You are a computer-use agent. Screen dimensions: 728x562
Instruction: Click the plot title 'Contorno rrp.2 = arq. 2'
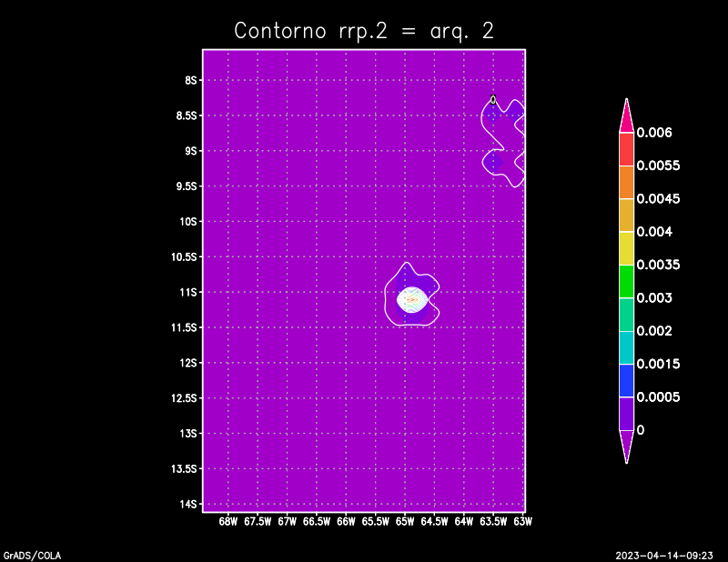pos(363,30)
